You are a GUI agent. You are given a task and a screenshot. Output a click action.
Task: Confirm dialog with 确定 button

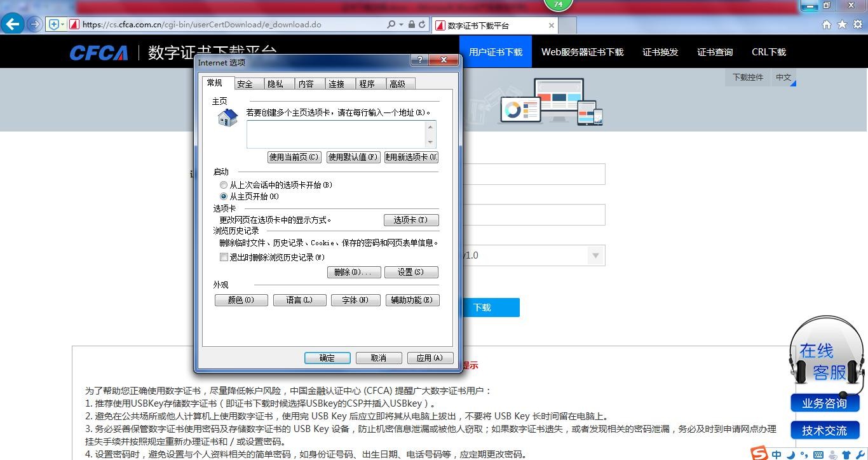click(x=327, y=358)
